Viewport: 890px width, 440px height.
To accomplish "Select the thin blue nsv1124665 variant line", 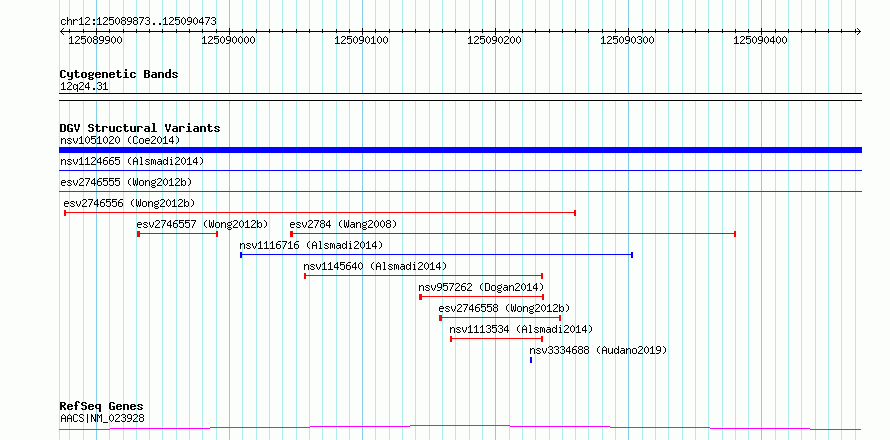I will (x=460, y=170).
